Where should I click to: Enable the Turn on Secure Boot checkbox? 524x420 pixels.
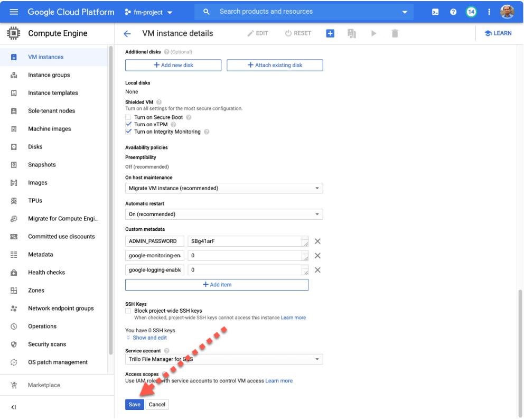pyautogui.click(x=128, y=117)
